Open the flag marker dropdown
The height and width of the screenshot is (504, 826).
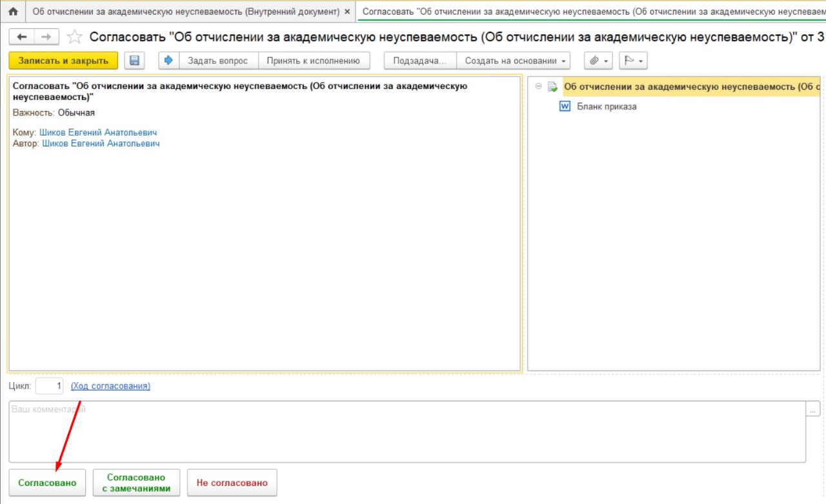click(632, 61)
